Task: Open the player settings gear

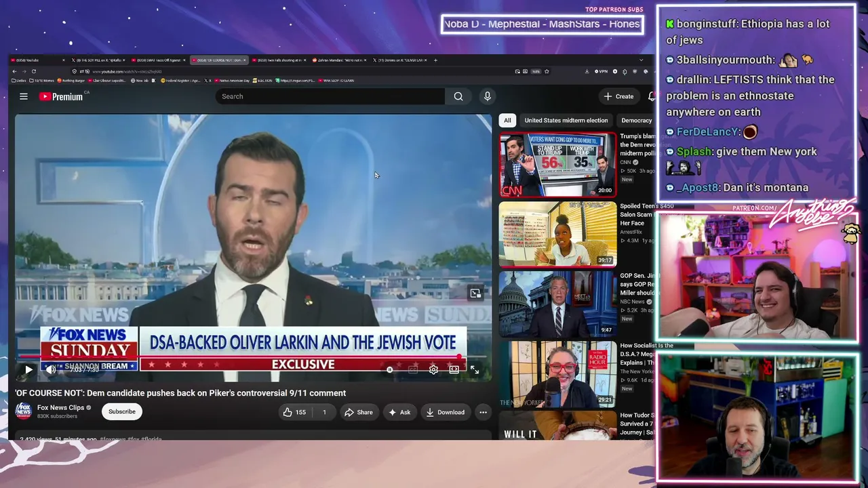Action: click(433, 369)
